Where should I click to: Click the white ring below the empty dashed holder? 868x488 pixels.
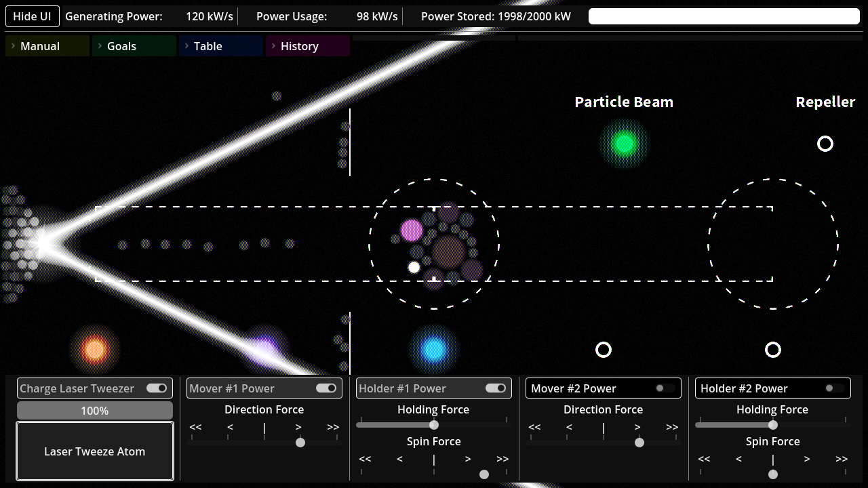pyautogui.click(x=773, y=350)
